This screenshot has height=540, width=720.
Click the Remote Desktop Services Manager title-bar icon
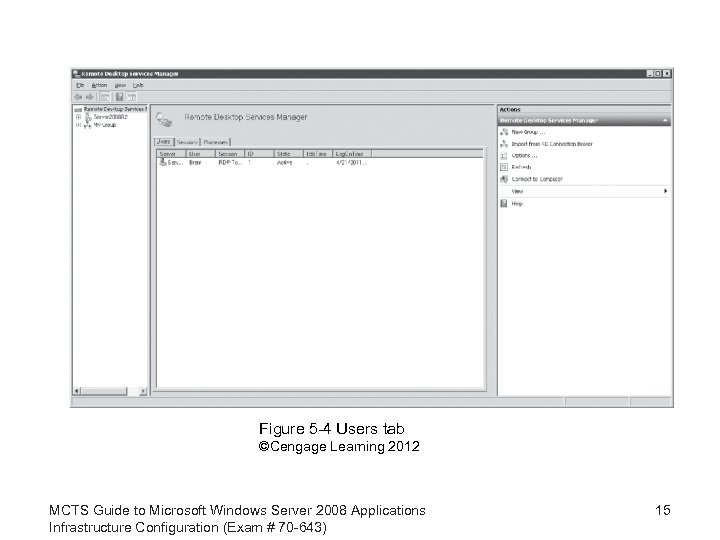(x=76, y=73)
